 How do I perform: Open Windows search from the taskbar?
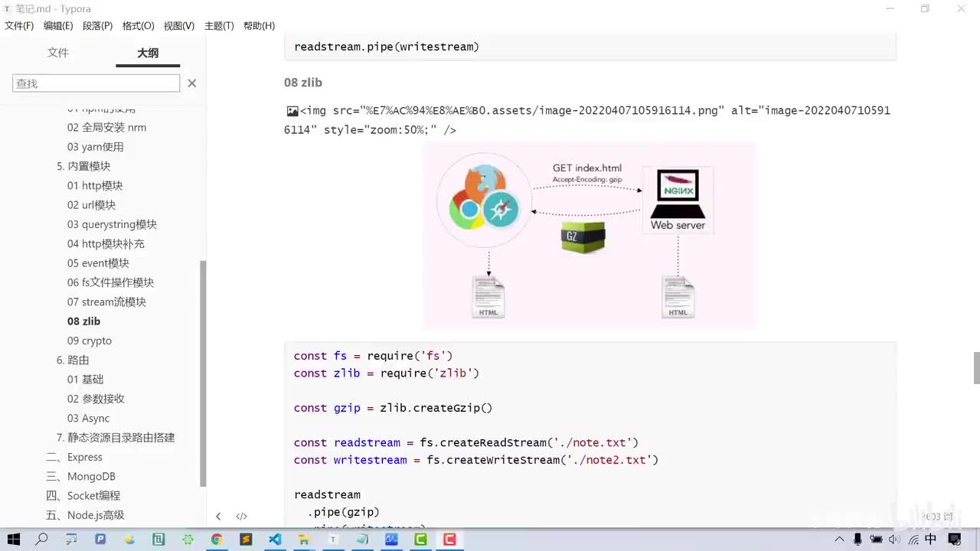[x=41, y=540]
